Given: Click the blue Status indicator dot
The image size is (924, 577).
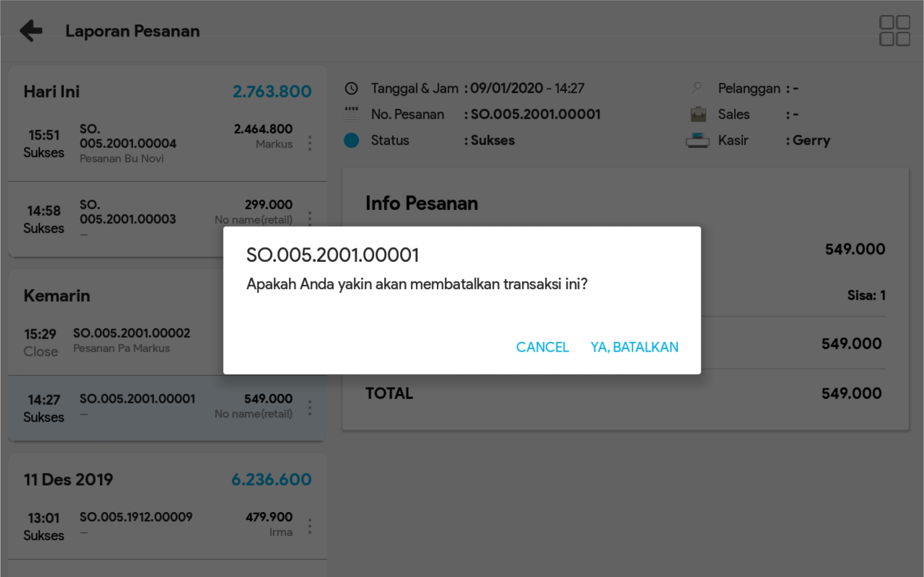Looking at the screenshot, I should (x=351, y=141).
